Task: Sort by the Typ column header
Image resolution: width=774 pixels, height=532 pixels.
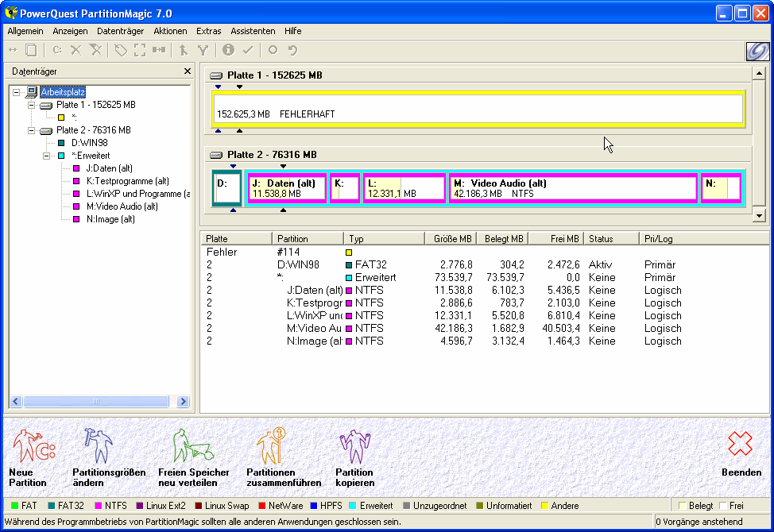Action: coord(385,239)
